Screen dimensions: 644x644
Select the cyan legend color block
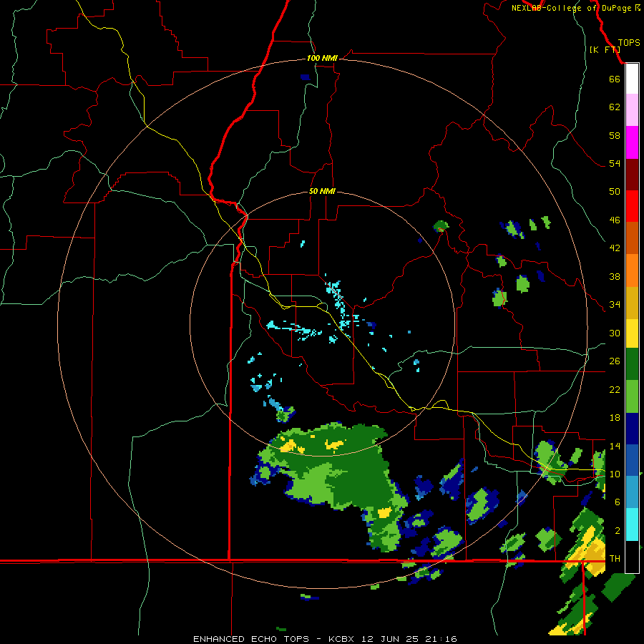click(632, 525)
